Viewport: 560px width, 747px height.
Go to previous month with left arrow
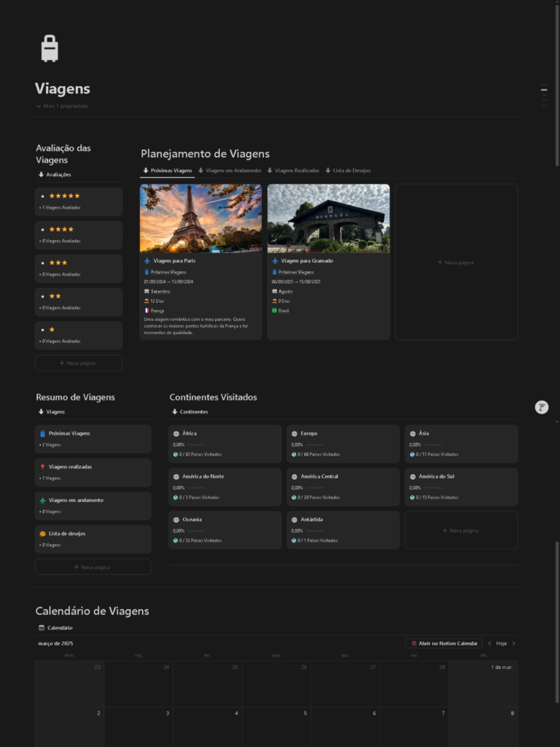pos(489,643)
